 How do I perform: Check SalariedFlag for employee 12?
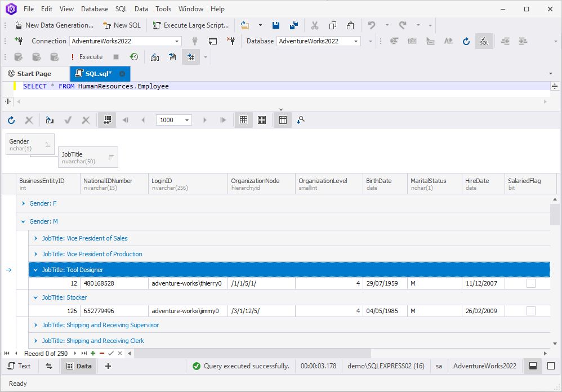point(531,283)
